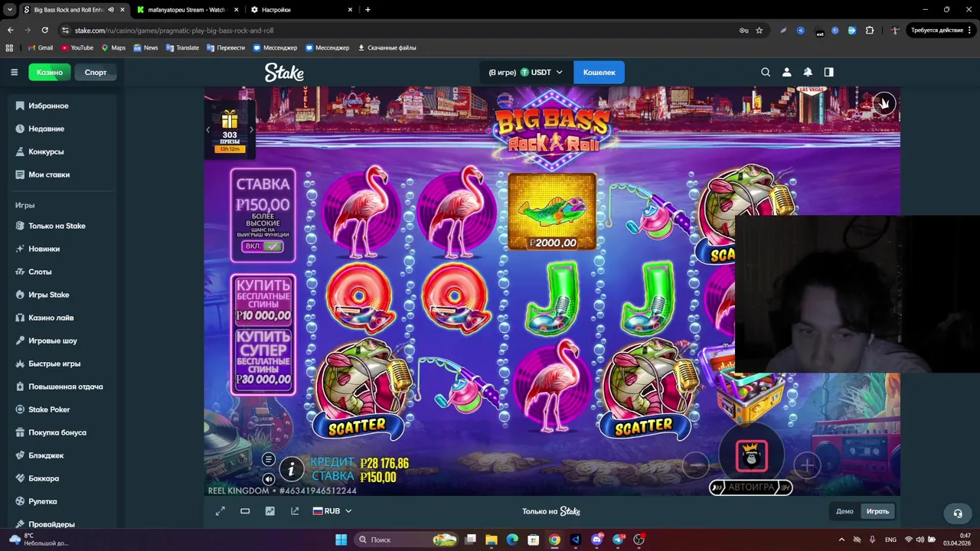Open the slot's settings menu icon
The width and height of the screenshot is (980, 551).
(268, 459)
